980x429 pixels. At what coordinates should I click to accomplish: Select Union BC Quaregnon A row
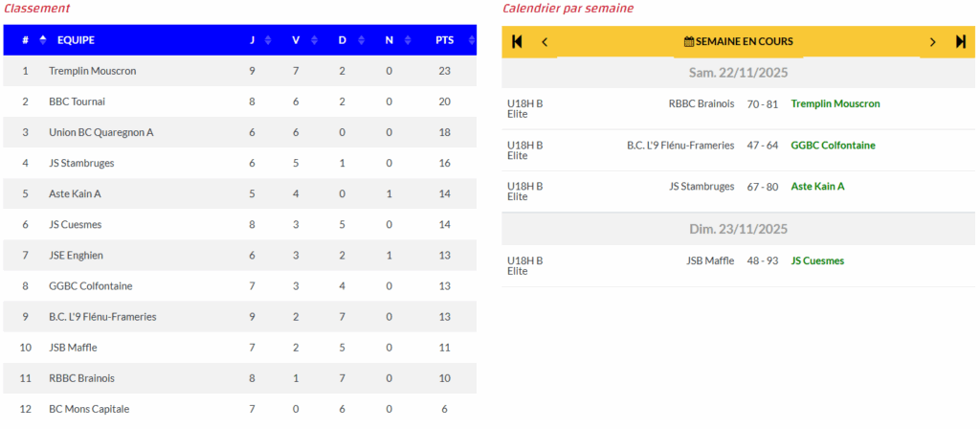tap(101, 132)
